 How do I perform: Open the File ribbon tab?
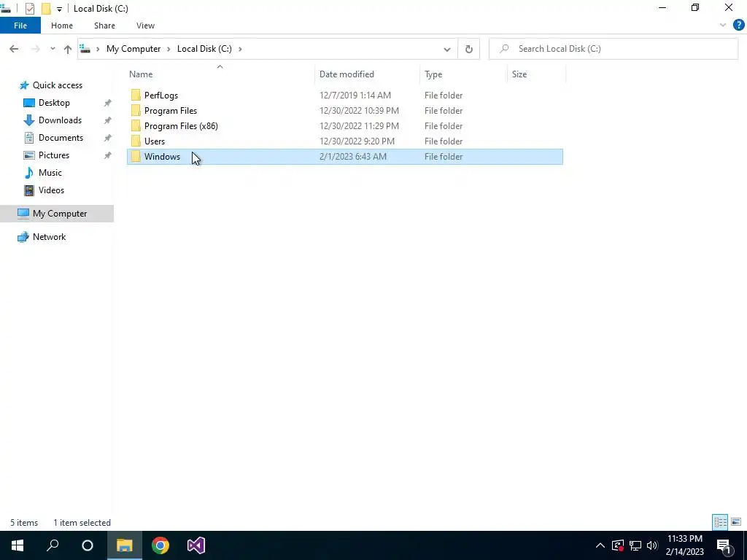point(20,26)
